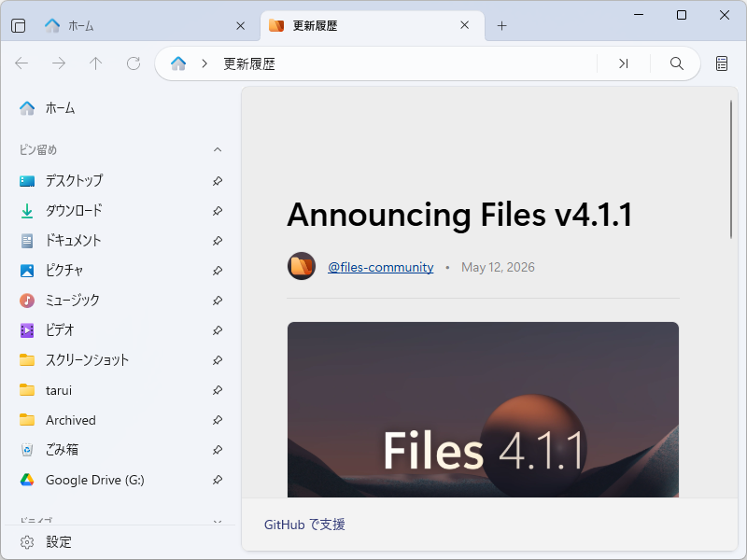Go forward with the right arrow
This screenshot has height=560, width=747.
(59, 63)
